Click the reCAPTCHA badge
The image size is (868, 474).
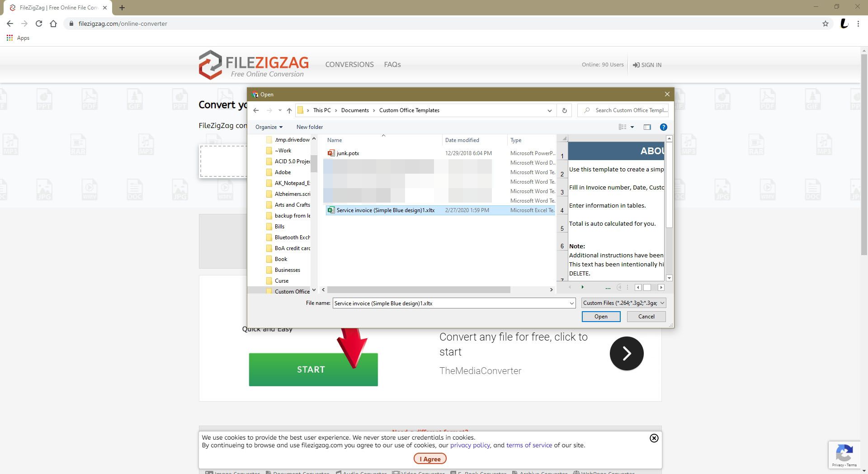(x=844, y=455)
